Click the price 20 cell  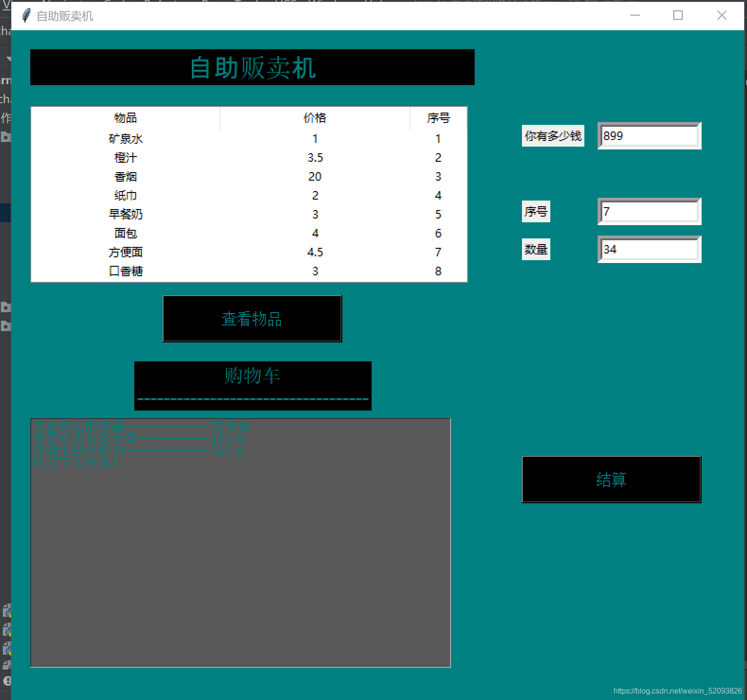(315, 176)
